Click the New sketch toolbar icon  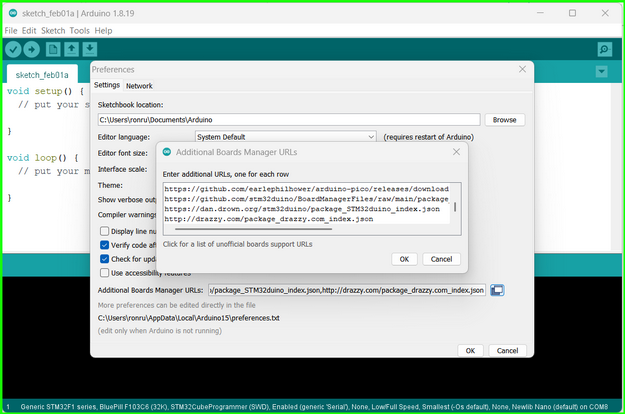pyautogui.click(x=53, y=49)
